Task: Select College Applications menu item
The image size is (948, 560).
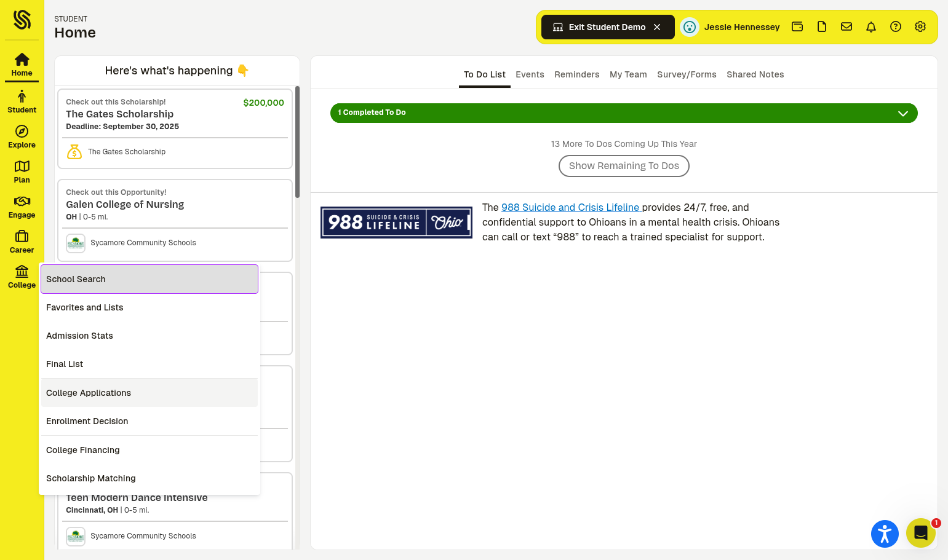Action: pyautogui.click(x=149, y=393)
